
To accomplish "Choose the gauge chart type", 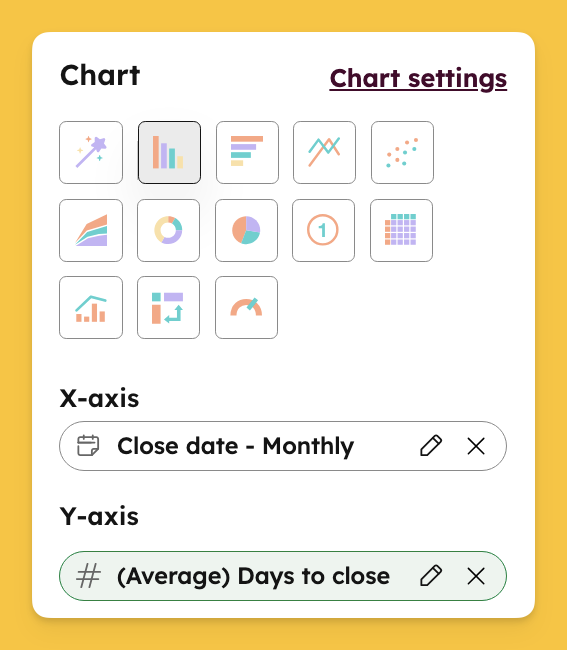I will tap(246, 308).
